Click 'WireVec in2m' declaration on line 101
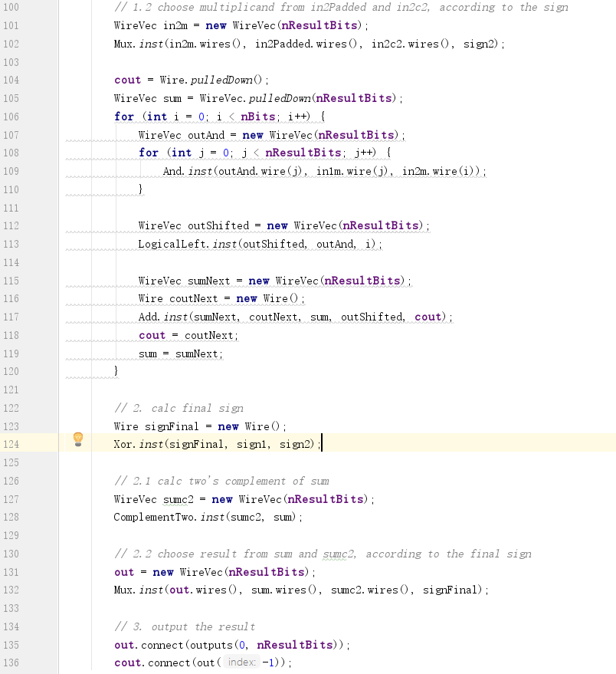Image resolution: width=616 pixels, height=674 pixels. click(x=151, y=25)
